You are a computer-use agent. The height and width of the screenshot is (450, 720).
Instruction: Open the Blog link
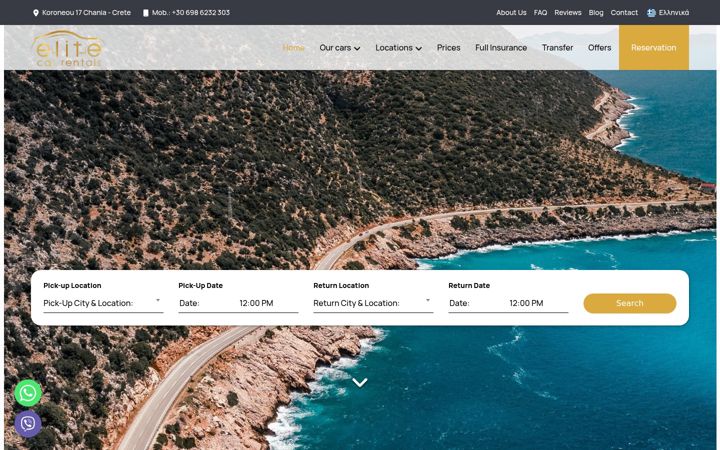point(596,13)
